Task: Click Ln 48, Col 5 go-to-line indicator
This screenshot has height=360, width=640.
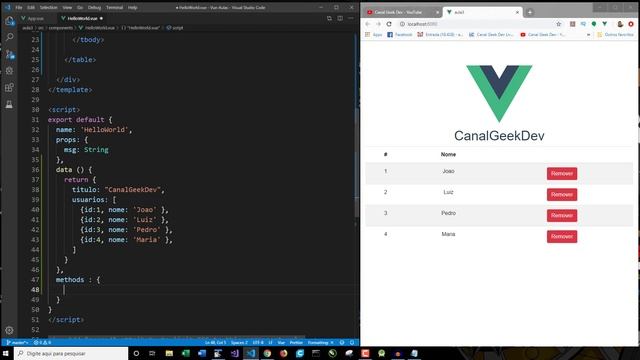Action: click(216, 342)
